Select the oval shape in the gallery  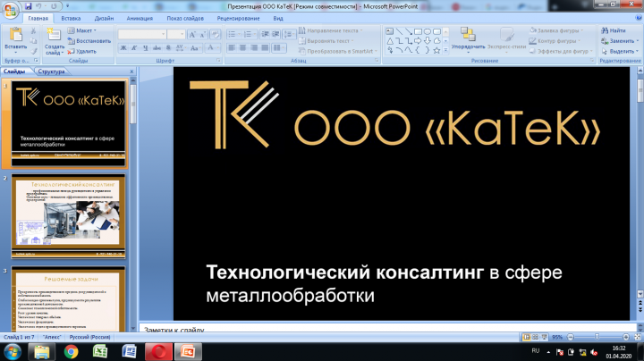click(x=428, y=31)
